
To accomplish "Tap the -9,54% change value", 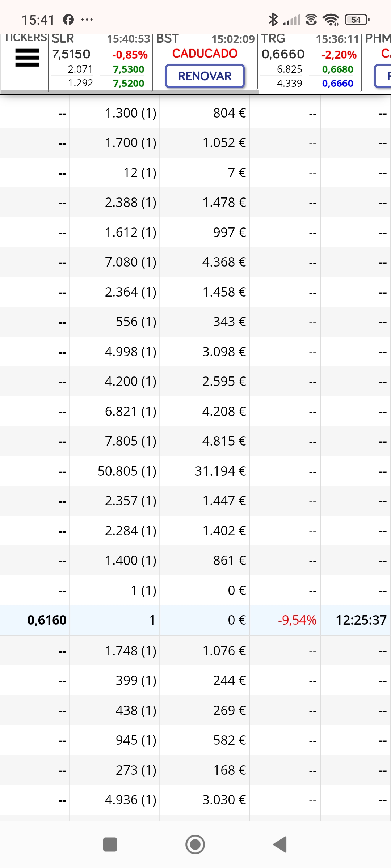I will point(297,620).
